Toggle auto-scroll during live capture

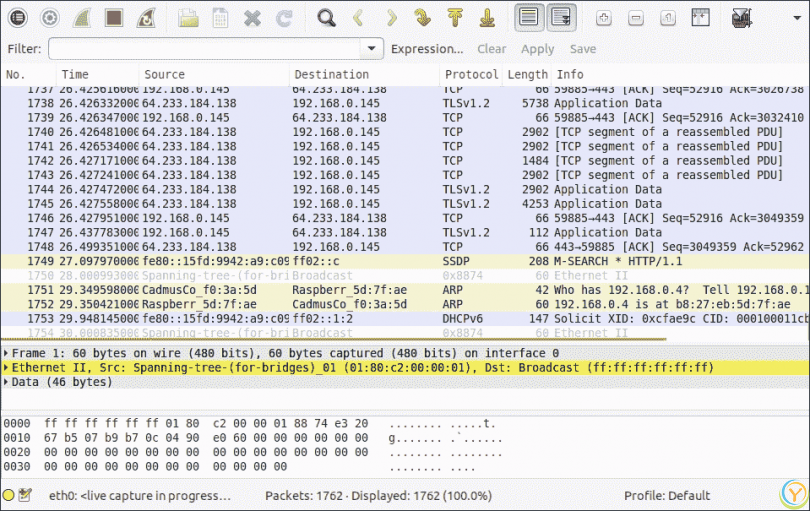[562, 17]
